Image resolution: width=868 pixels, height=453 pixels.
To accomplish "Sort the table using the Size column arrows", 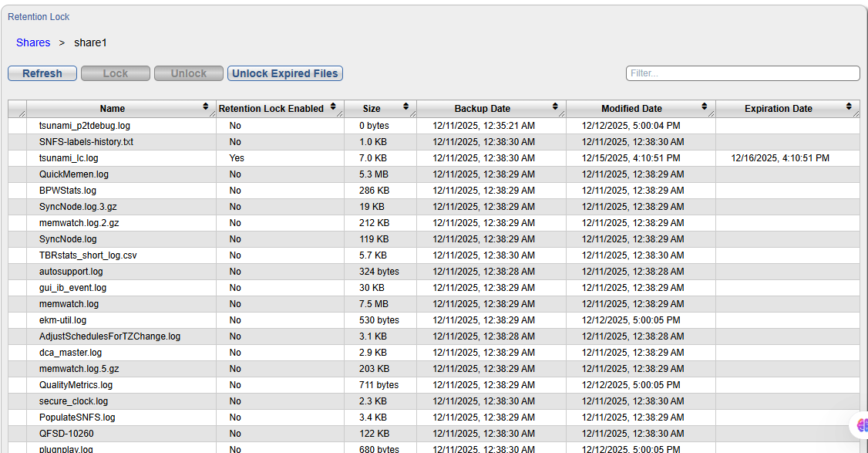I will [406, 106].
